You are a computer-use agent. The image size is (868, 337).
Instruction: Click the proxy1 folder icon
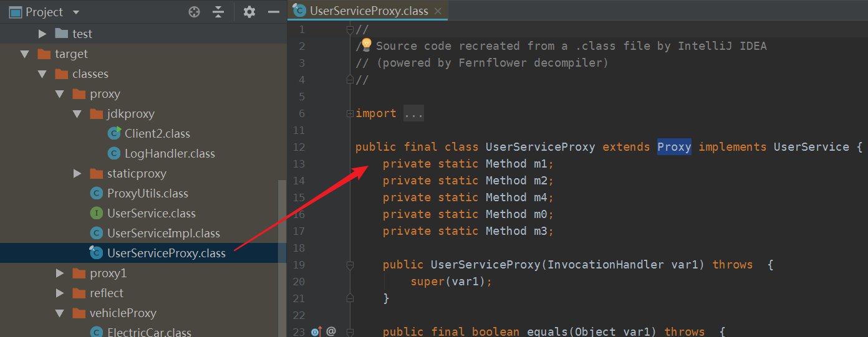coord(79,273)
